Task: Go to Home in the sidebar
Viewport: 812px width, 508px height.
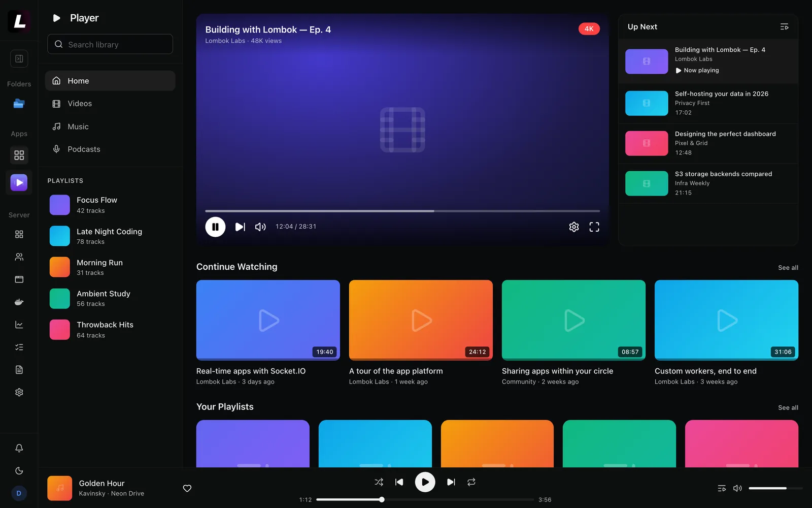Action: [110, 81]
